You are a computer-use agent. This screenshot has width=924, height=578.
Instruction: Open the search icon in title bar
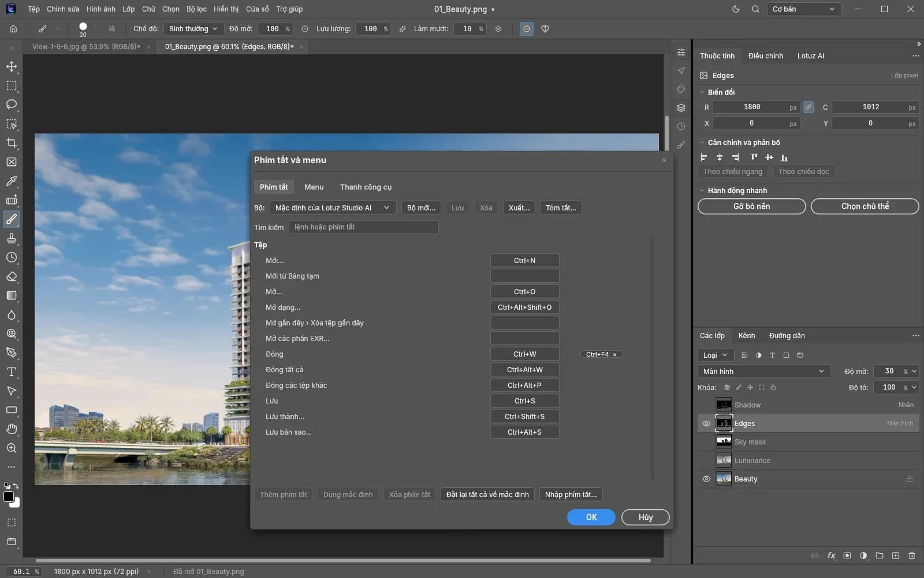click(x=755, y=9)
